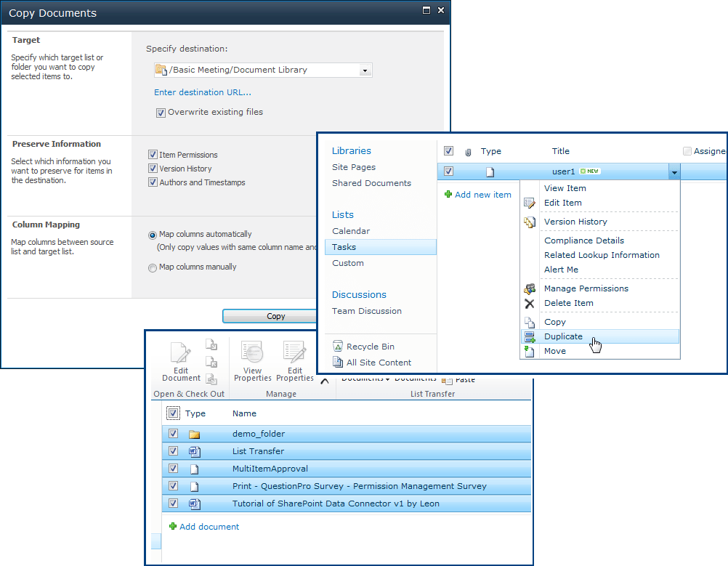Image resolution: width=728 pixels, height=566 pixels.
Task: Uncheck the List Transfer row checkbox
Action: pos(173,450)
